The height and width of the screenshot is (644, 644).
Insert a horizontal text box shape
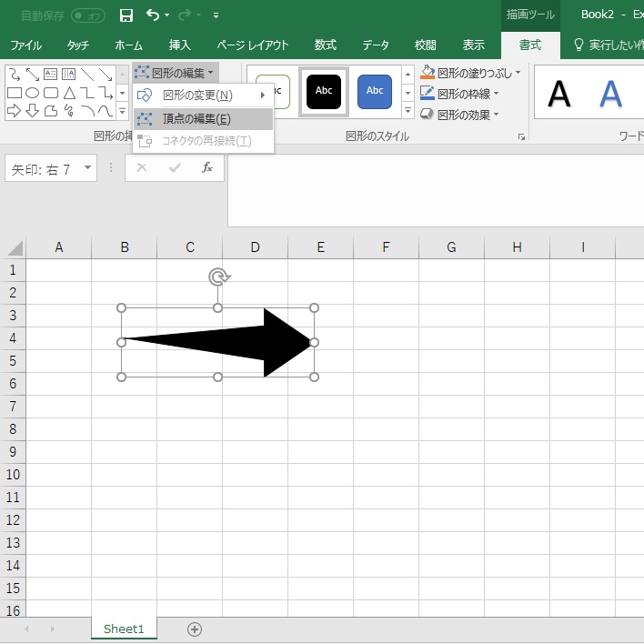pyautogui.click(x=51, y=75)
